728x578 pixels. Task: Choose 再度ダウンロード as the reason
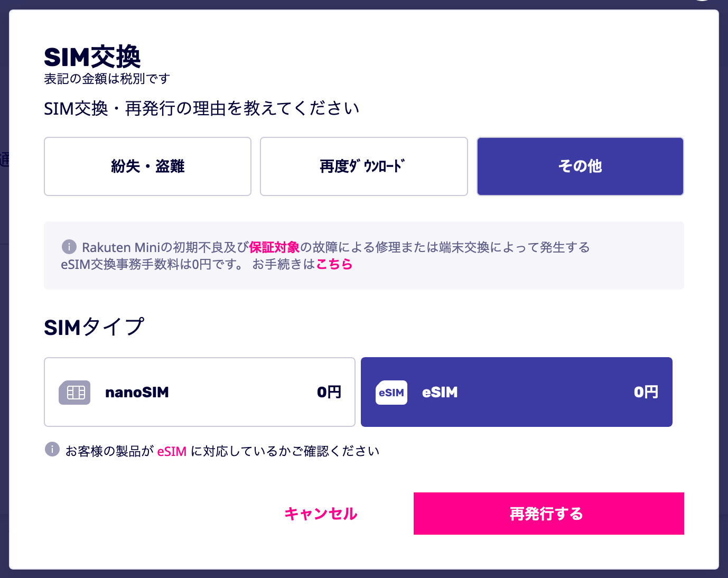click(x=363, y=166)
